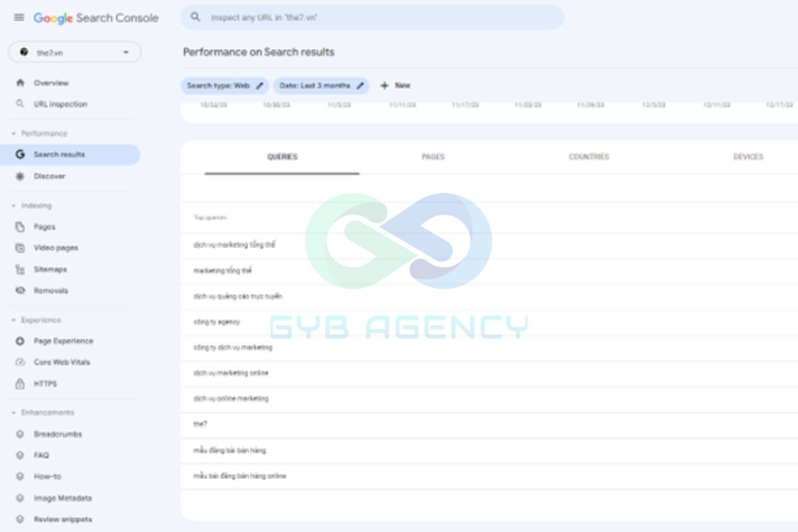Open the Core Web Vitals report

[62, 362]
